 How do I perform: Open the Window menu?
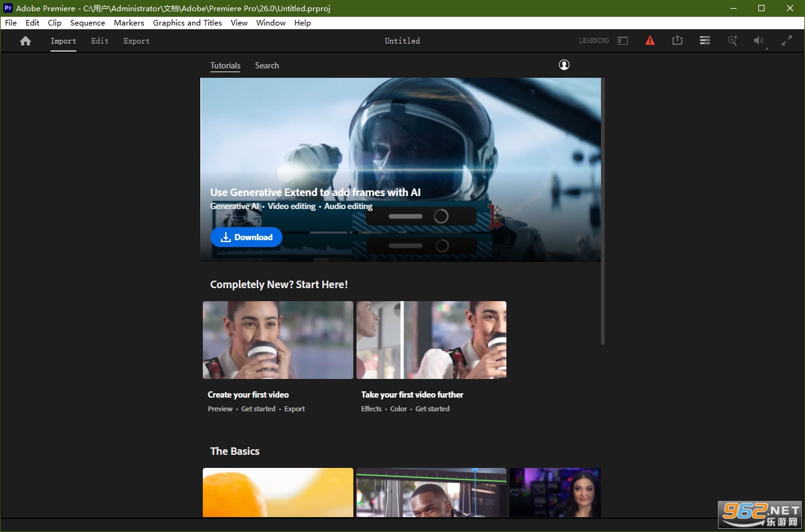click(271, 22)
